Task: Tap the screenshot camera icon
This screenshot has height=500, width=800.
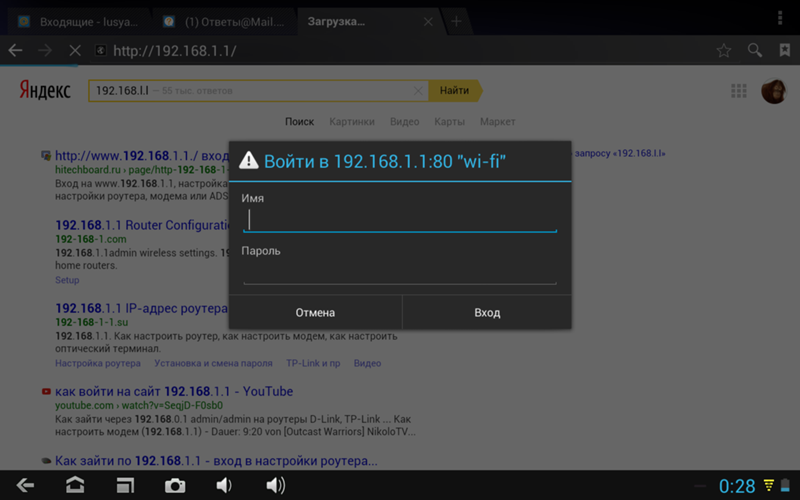Action: tap(175, 485)
